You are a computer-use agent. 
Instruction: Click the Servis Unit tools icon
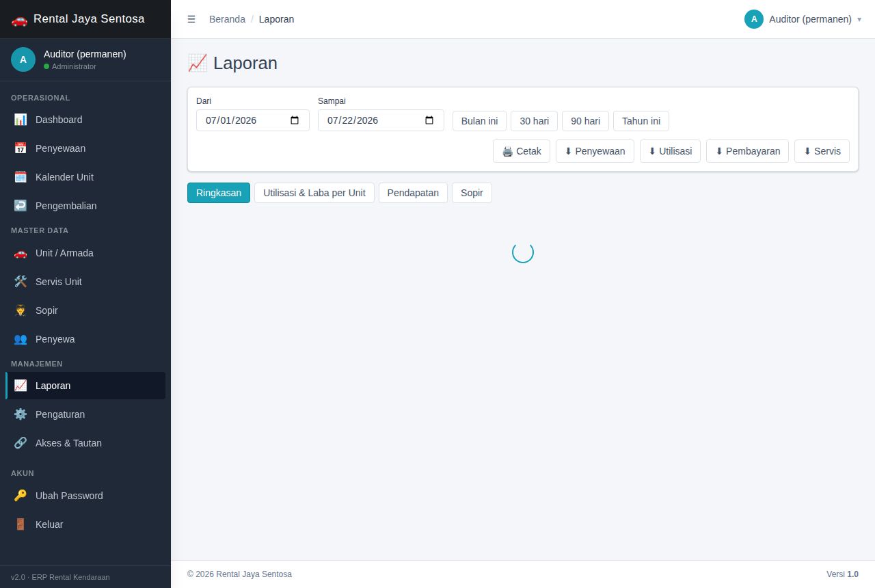21,282
